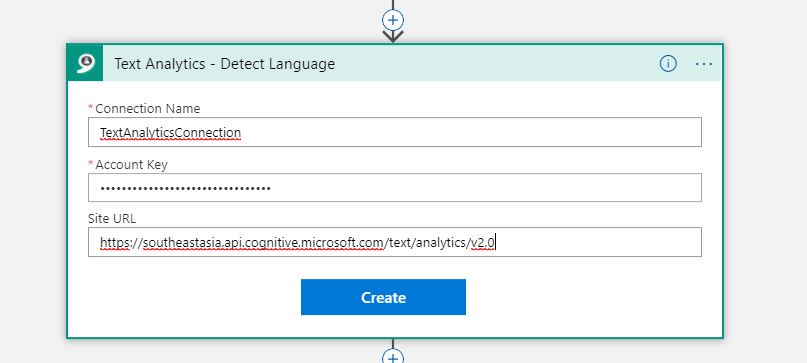Focus the Account Key password field
The height and width of the screenshot is (363, 807).
tap(395, 187)
